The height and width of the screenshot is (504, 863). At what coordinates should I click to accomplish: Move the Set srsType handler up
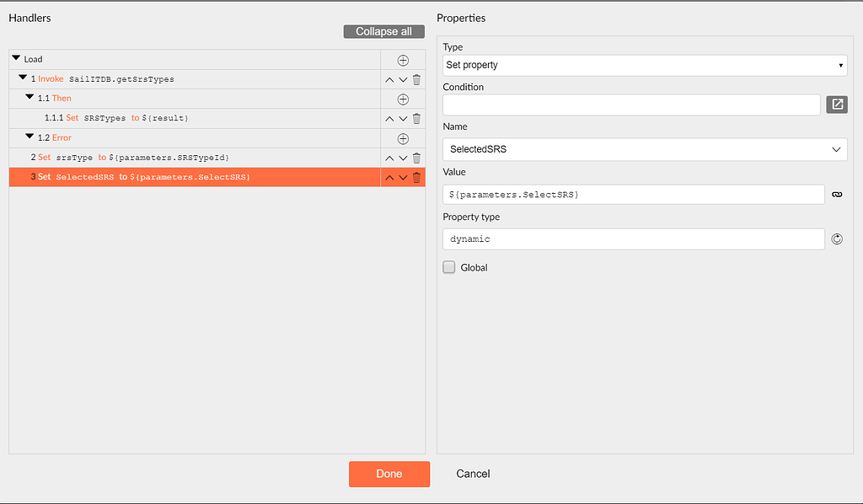(389, 158)
